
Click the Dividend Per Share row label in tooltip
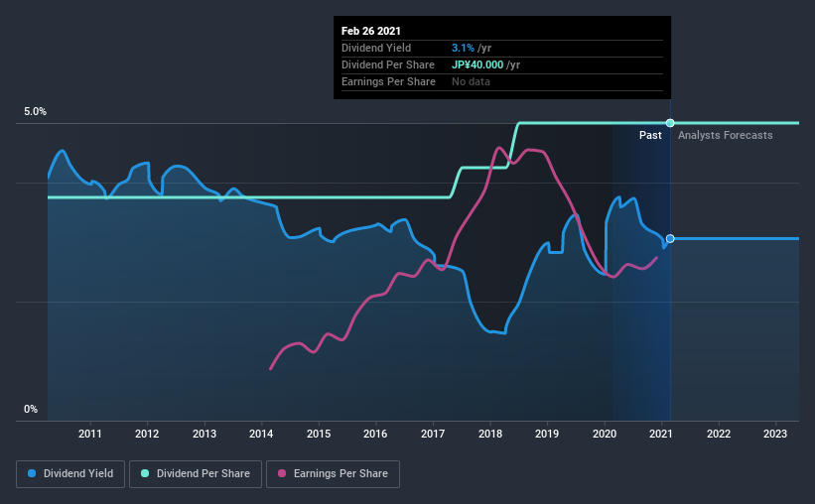pos(388,64)
